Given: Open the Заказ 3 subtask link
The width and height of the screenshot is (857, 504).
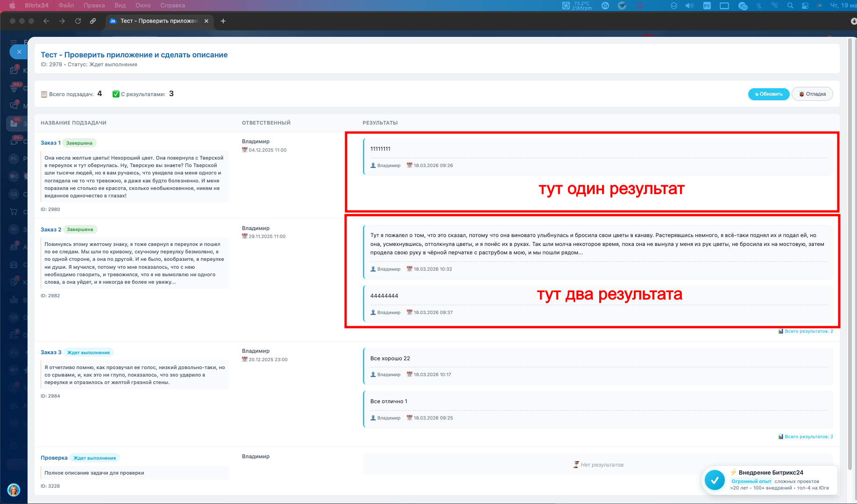Looking at the screenshot, I should (51, 352).
